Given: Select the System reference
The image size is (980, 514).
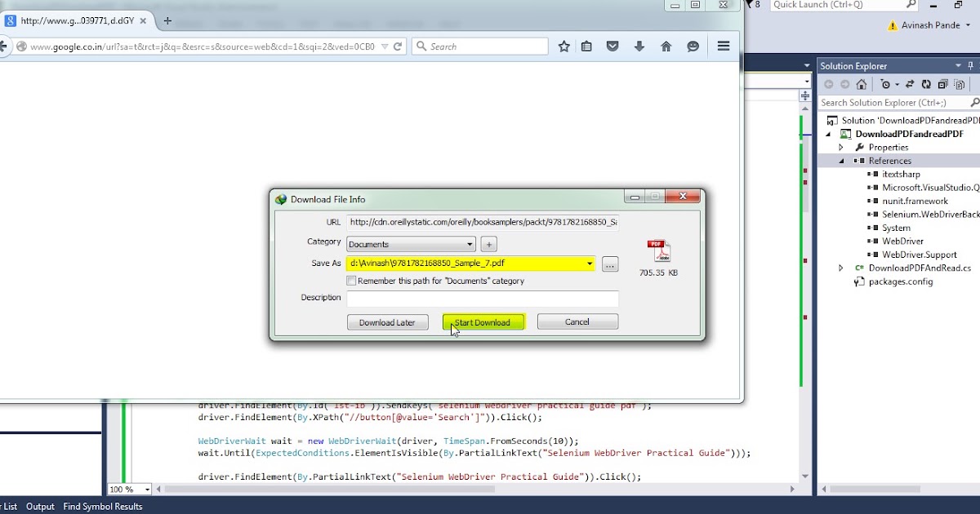Looking at the screenshot, I should pyautogui.click(x=896, y=228).
